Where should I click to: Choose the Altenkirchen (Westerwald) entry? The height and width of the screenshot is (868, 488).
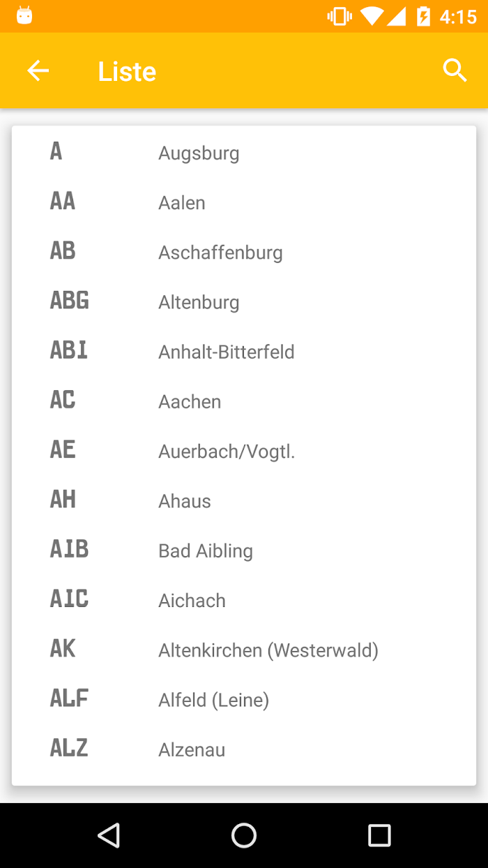pyautogui.click(x=244, y=650)
